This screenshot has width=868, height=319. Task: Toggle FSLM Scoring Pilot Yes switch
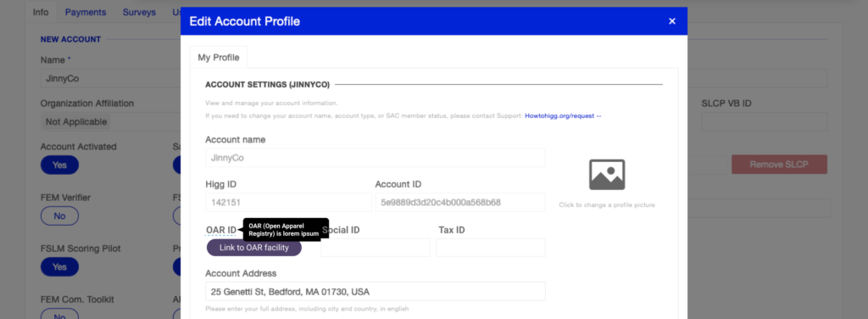click(59, 267)
